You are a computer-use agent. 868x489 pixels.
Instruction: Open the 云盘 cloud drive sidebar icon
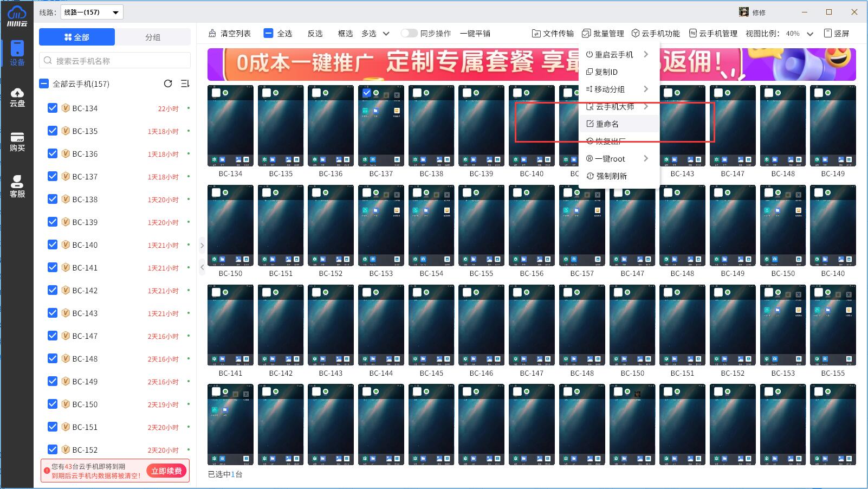click(17, 97)
